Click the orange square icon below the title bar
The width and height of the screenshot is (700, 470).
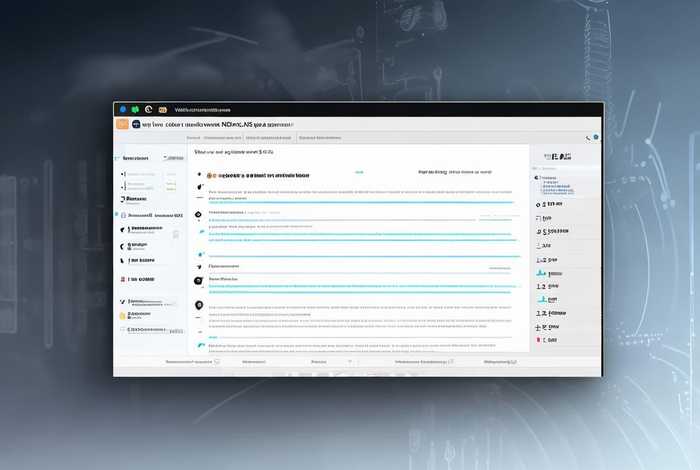[122, 125]
